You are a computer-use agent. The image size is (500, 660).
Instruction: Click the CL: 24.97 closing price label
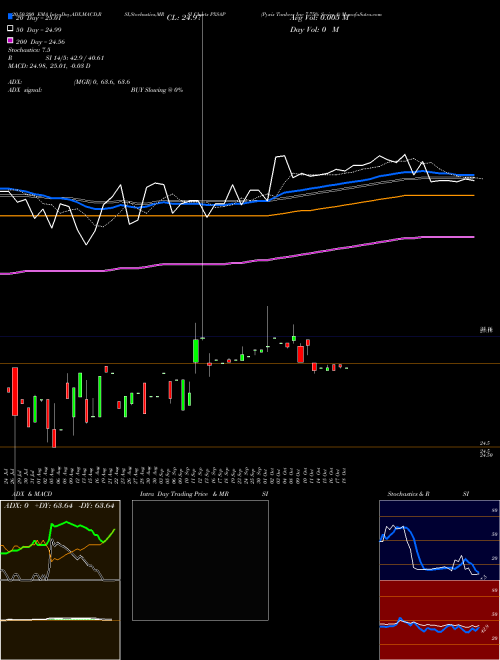click(x=183, y=18)
